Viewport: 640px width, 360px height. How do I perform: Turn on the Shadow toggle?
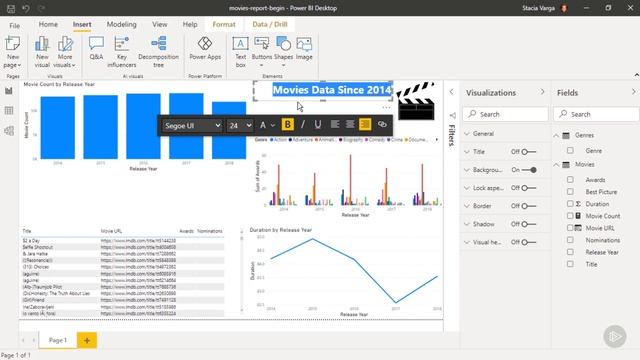(x=529, y=224)
